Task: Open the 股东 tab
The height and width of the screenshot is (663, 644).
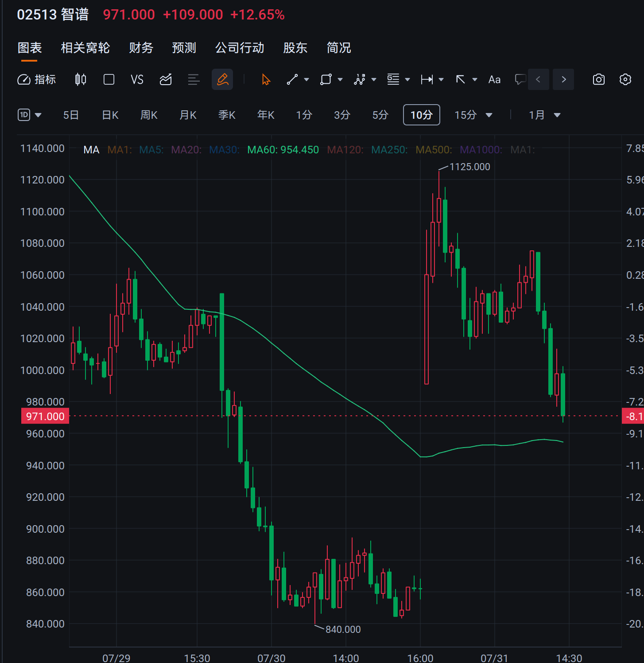Action: point(295,48)
